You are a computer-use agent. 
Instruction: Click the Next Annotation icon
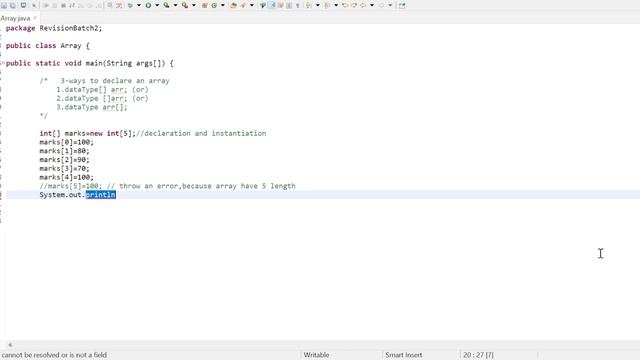pyautogui.click(x=308, y=5)
